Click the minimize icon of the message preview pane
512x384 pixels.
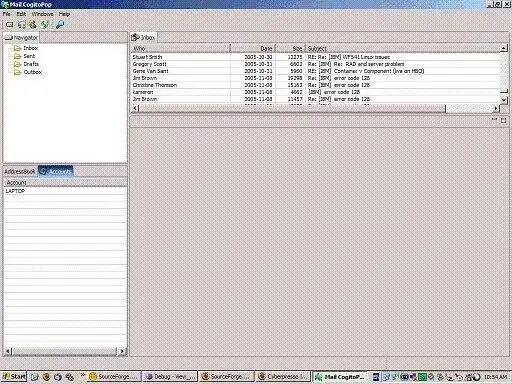point(494,119)
